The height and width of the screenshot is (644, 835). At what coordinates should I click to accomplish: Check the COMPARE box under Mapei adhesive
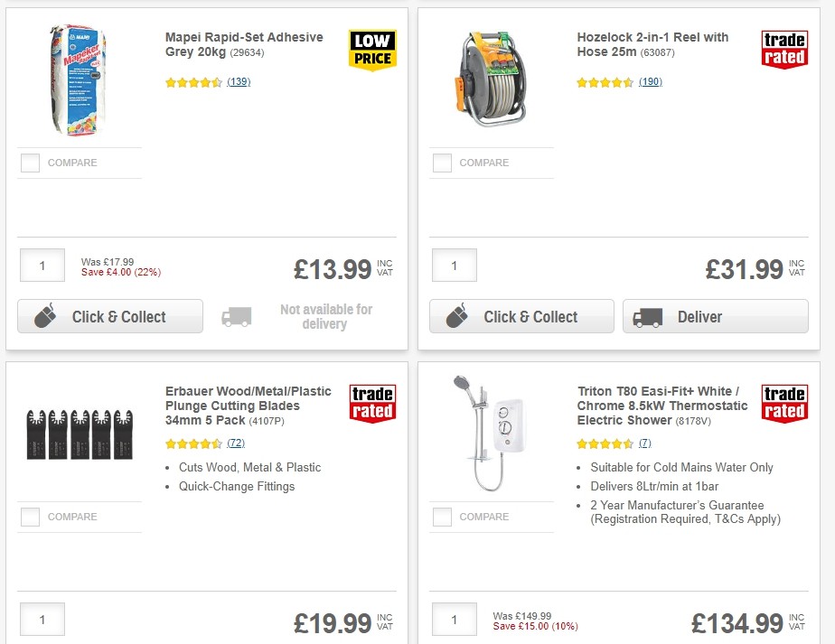click(30, 163)
